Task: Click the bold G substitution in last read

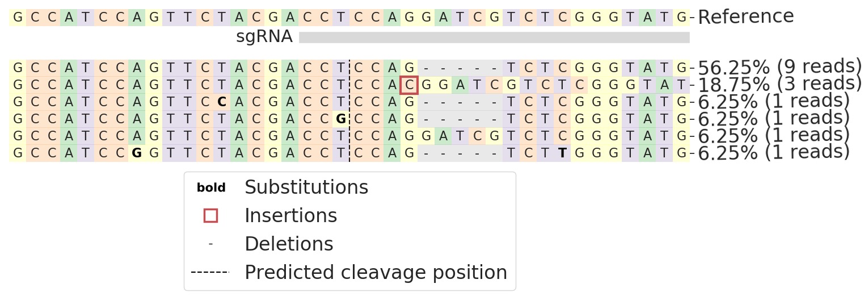Action: tap(137, 153)
